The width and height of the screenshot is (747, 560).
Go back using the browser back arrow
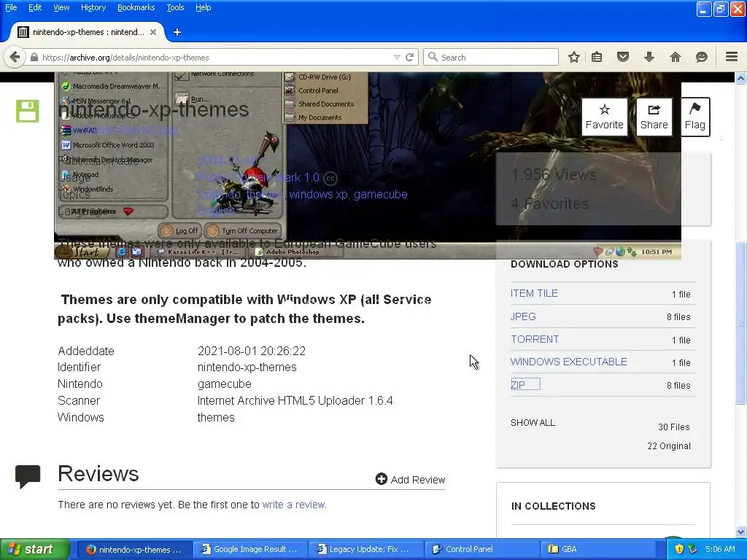(15, 57)
